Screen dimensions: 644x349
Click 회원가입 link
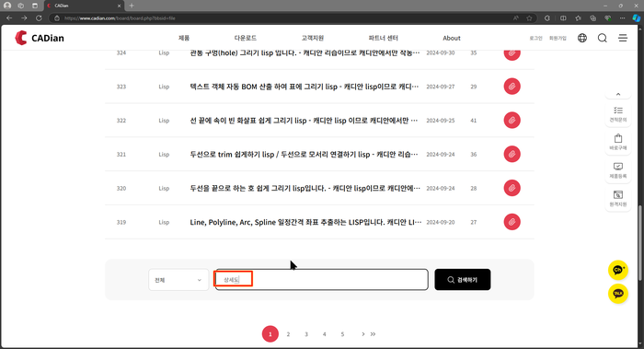[x=558, y=39]
